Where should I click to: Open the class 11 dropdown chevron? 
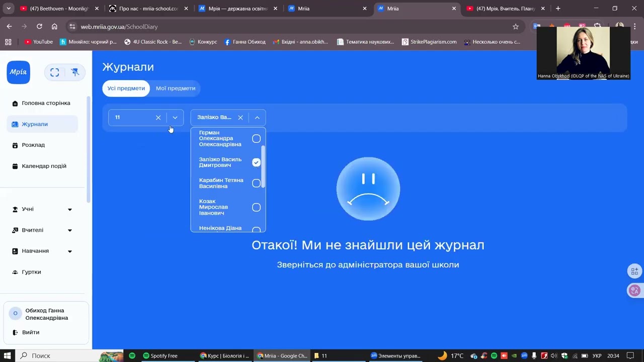click(x=175, y=117)
